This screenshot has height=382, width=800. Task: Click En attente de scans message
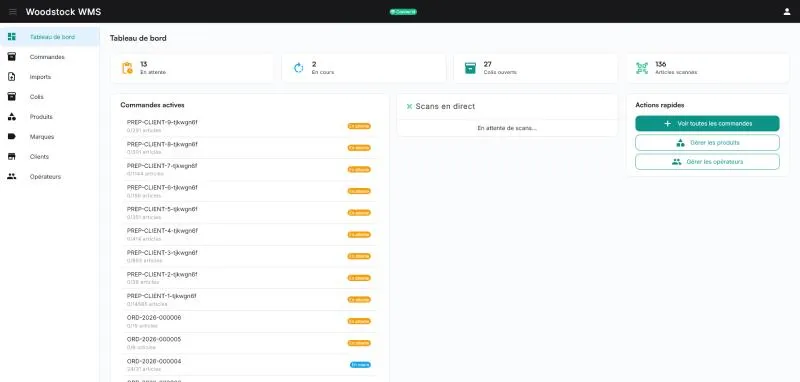pyautogui.click(x=507, y=128)
